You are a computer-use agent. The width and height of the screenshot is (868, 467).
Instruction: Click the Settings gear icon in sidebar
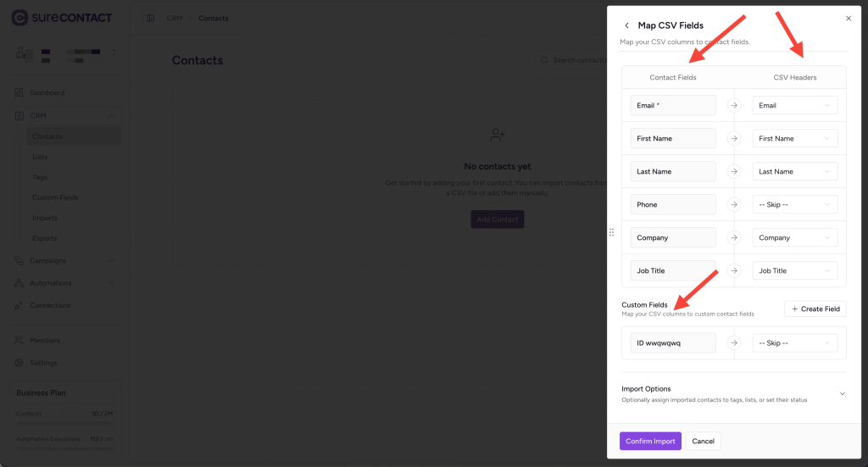(19, 363)
